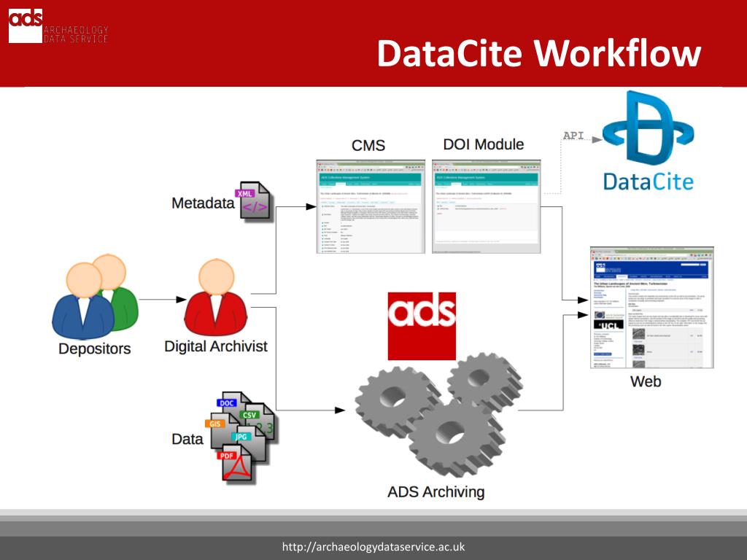Click the red ads square logo

(422, 326)
